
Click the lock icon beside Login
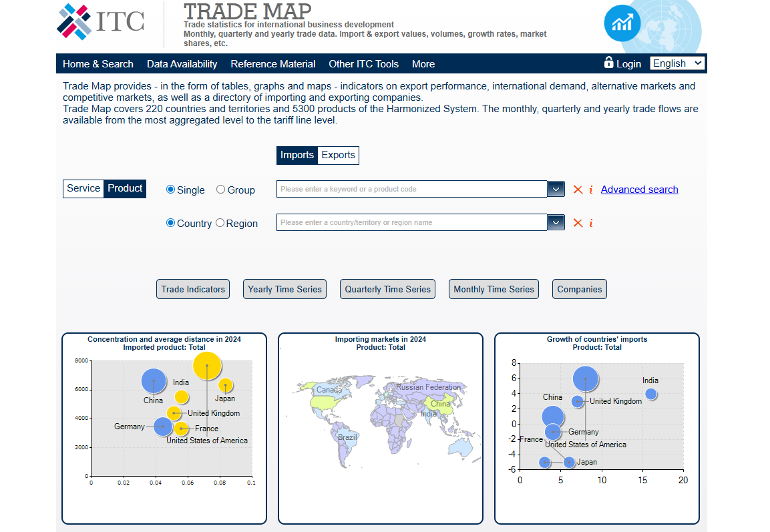608,62
